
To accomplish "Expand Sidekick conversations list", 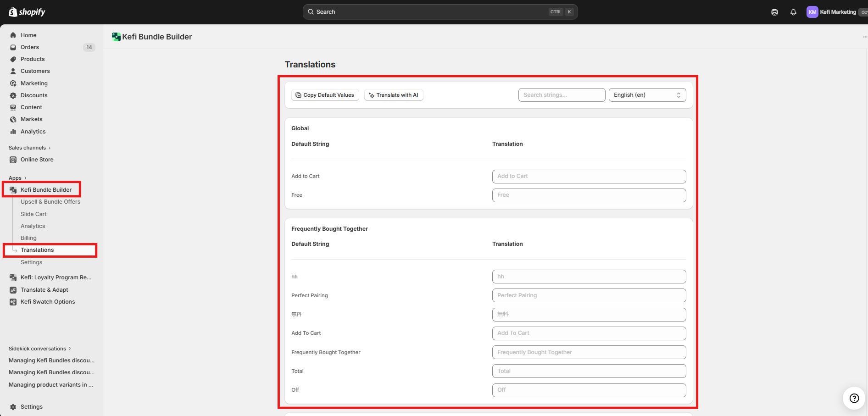I will (40, 349).
